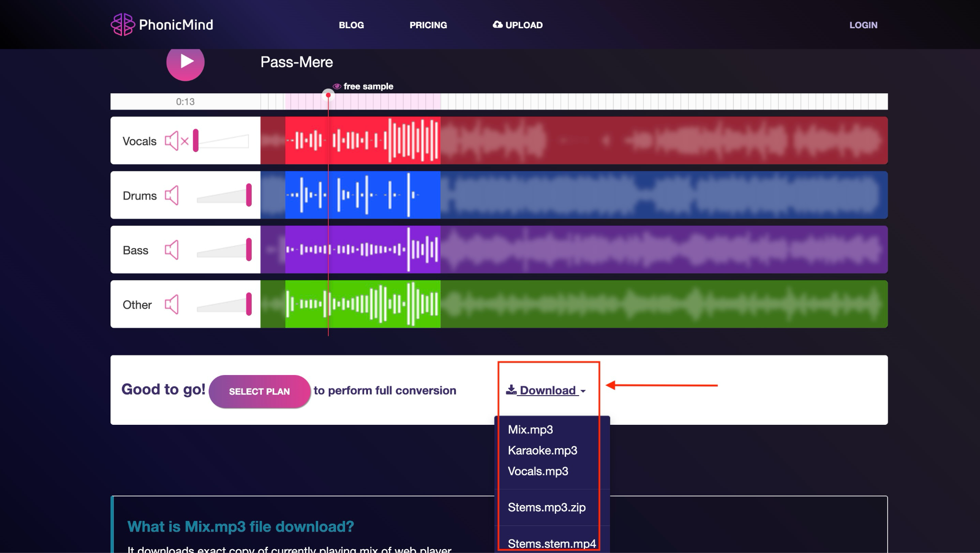Choose Karaoke.mp3 from download menu
Screen dimensions: 980x553
coord(542,451)
